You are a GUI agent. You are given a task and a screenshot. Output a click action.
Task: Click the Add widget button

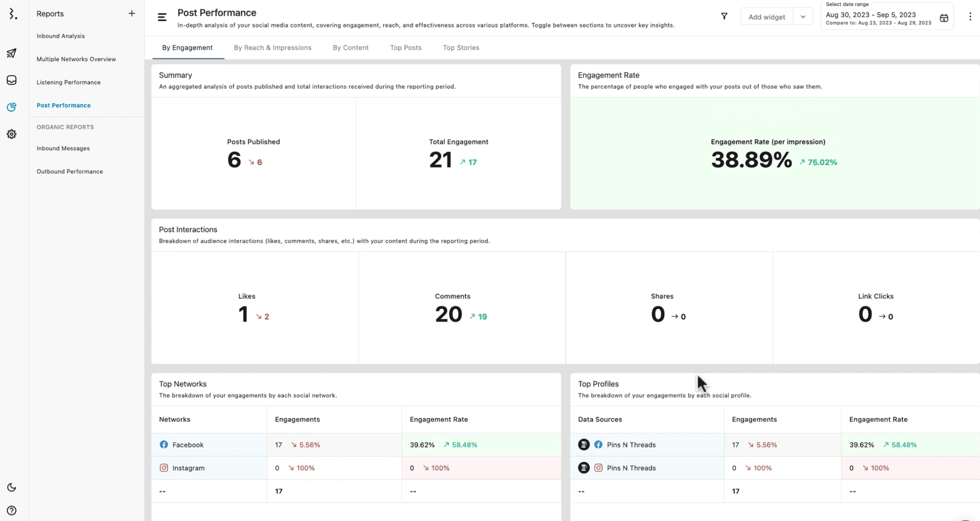tap(767, 17)
